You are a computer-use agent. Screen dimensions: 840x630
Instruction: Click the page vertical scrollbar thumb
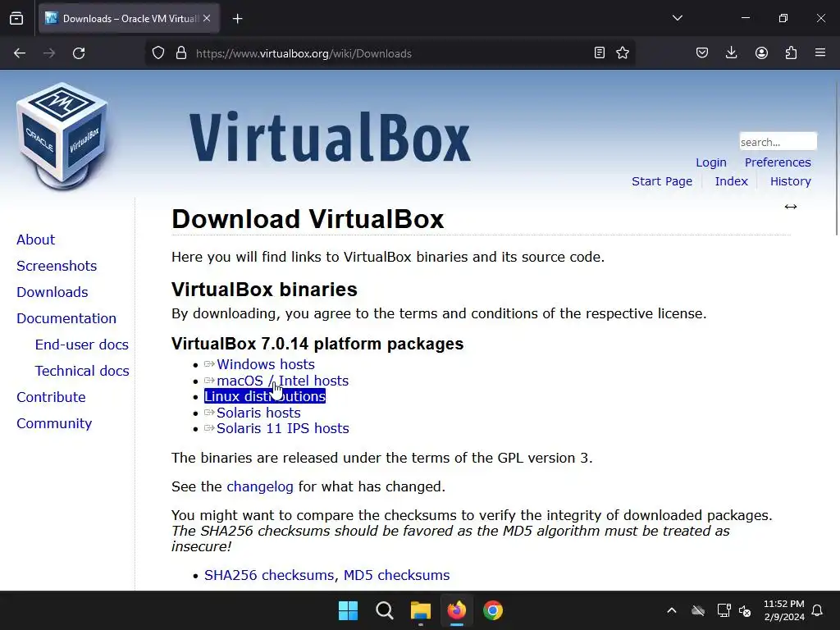coord(837,157)
